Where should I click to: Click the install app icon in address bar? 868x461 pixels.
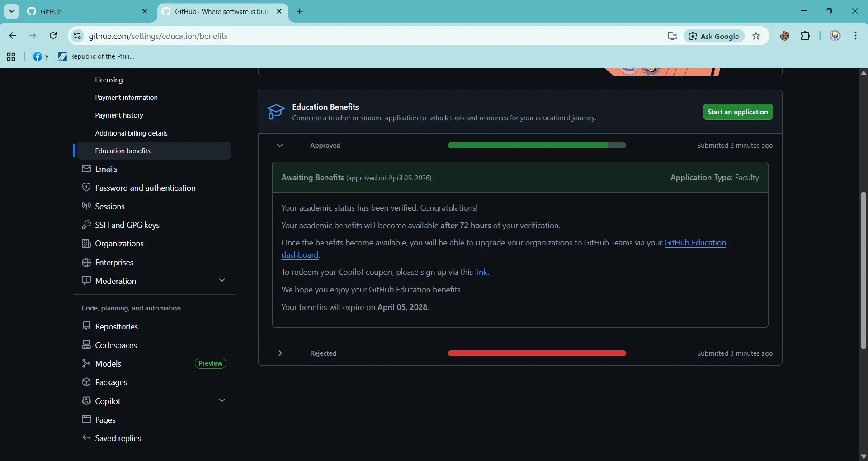[x=672, y=36]
